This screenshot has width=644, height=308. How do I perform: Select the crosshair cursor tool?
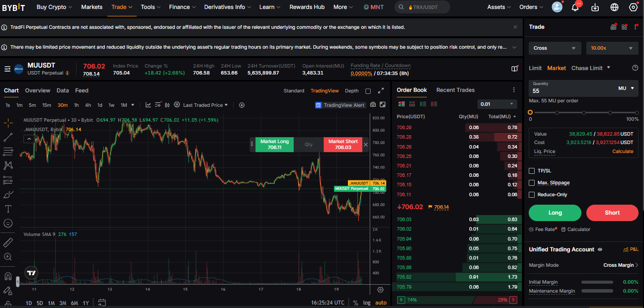(x=8, y=122)
